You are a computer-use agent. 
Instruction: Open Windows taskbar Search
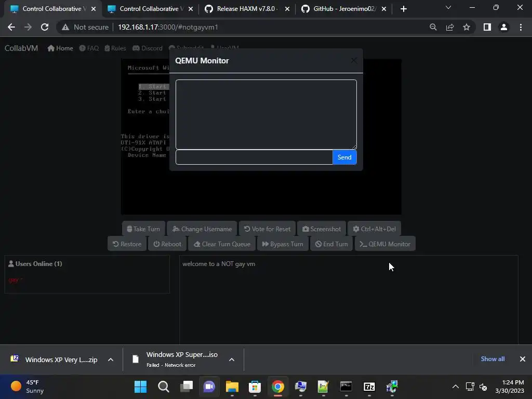click(164, 387)
